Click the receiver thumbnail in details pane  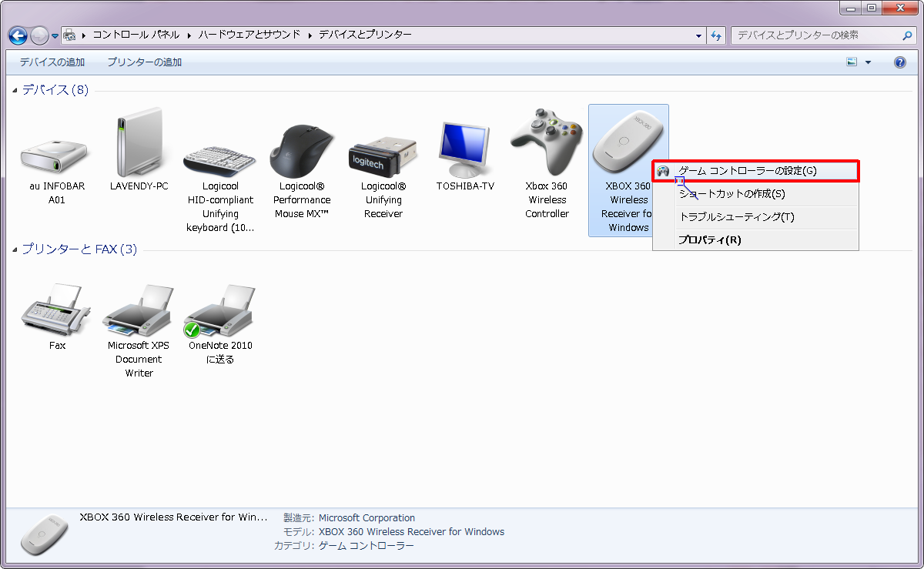pos(44,534)
